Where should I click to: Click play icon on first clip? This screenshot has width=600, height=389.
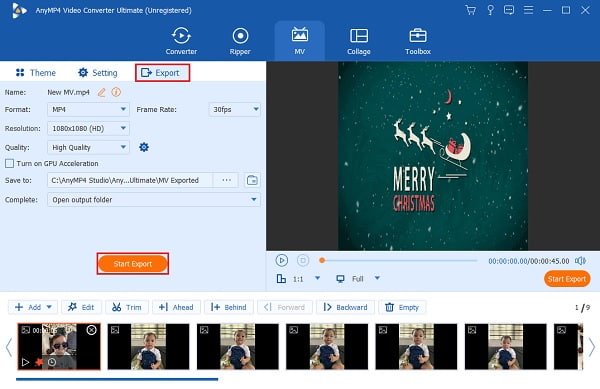(x=25, y=362)
